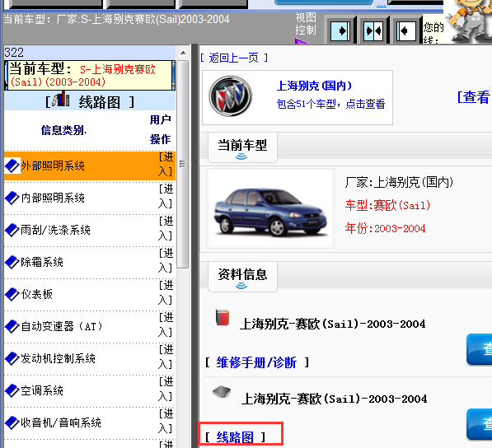Select 收音机/音响系统 row text
Image resolution: width=492 pixels, height=448 pixels.
(x=61, y=422)
